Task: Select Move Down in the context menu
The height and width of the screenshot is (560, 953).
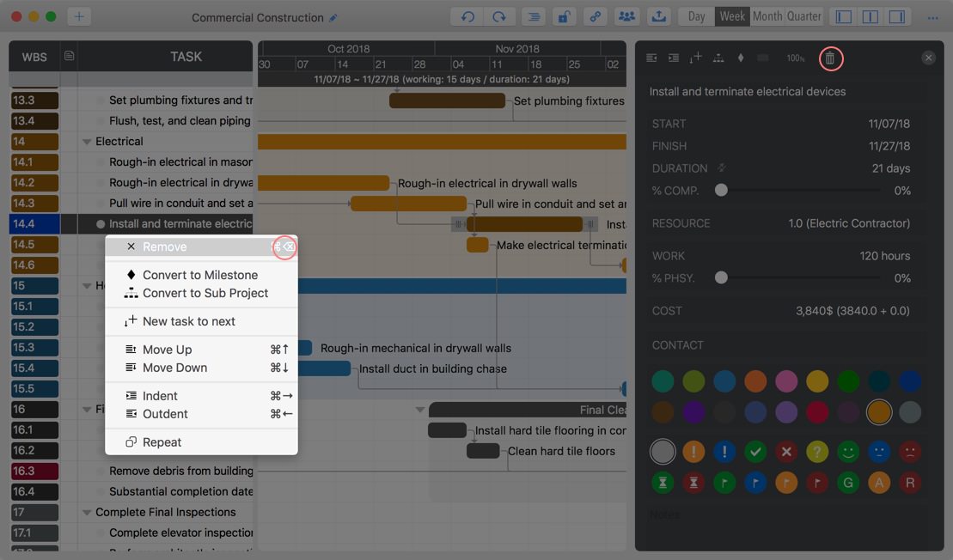Action: [174, 368]
